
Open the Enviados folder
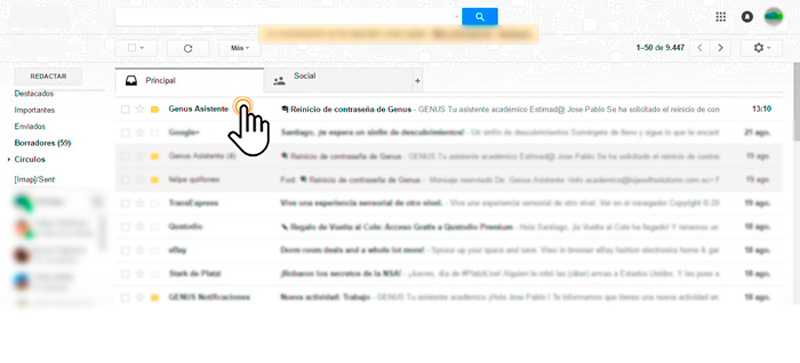pyautogui.click(x=30, y=126)
